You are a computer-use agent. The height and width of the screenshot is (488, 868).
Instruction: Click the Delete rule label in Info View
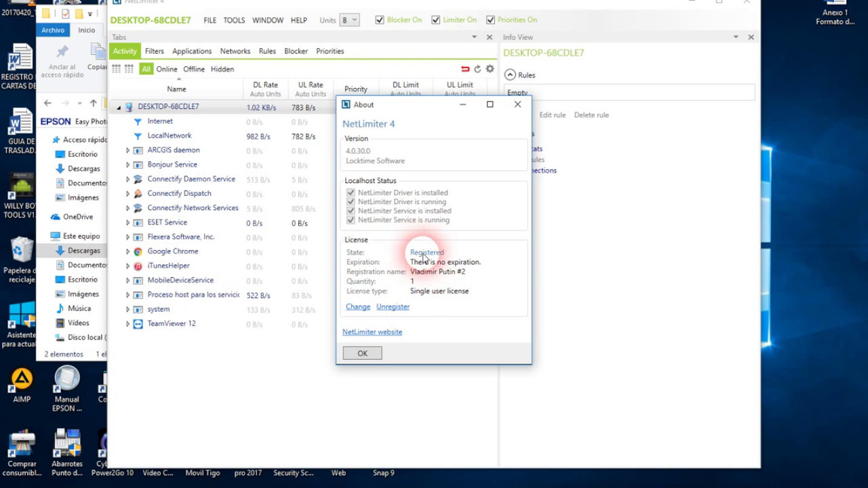click(x=591, y=115)
